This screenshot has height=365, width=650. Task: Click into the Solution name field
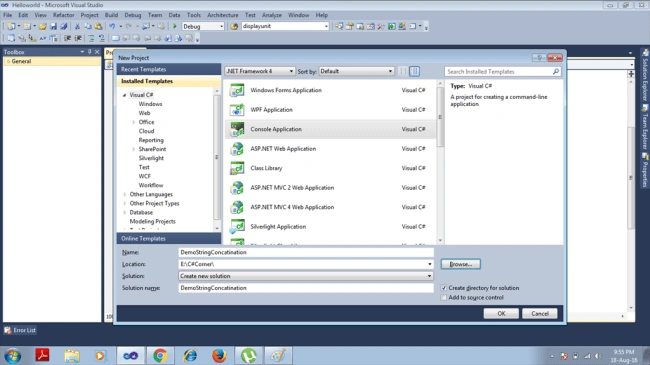[x=306, y=288]
